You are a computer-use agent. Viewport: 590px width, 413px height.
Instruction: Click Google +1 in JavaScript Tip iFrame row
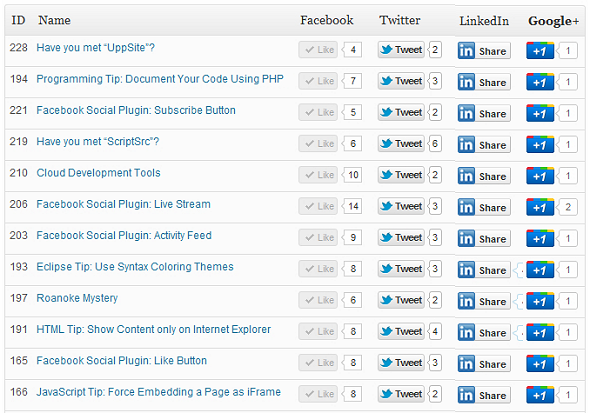coord(540,395)
